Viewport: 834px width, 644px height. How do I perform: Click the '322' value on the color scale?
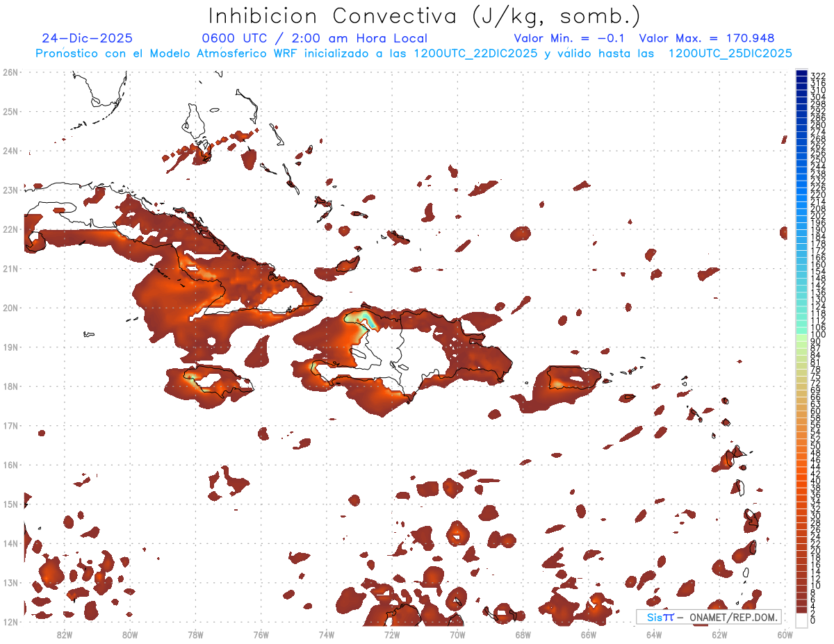click(x=818, y=76)
